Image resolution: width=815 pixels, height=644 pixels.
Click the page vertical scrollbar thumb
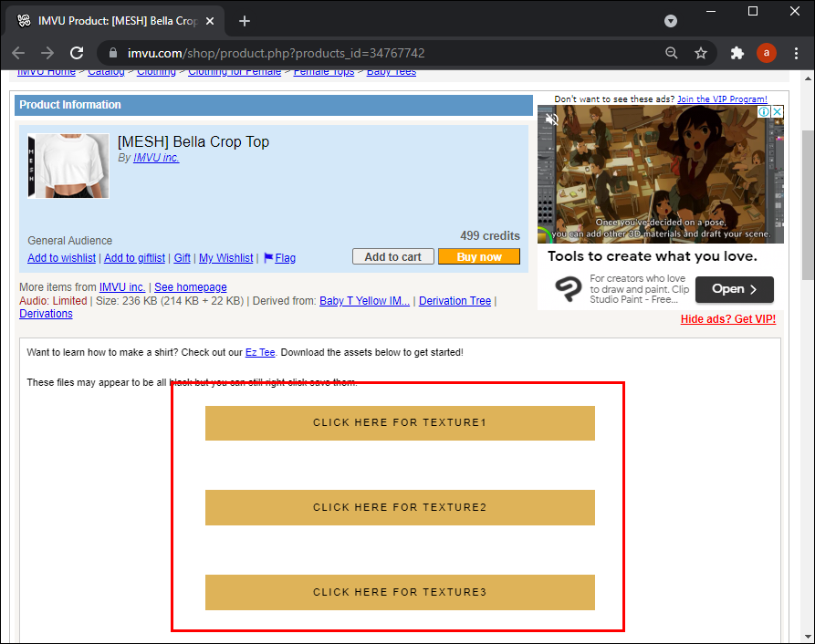point(808,205)
